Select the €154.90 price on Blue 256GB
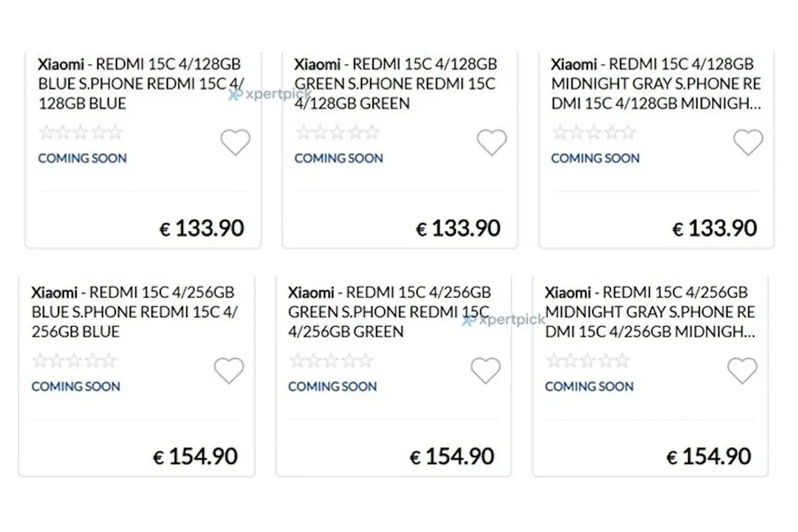Viewport: 798px width, 532px height. pos(195,456)
